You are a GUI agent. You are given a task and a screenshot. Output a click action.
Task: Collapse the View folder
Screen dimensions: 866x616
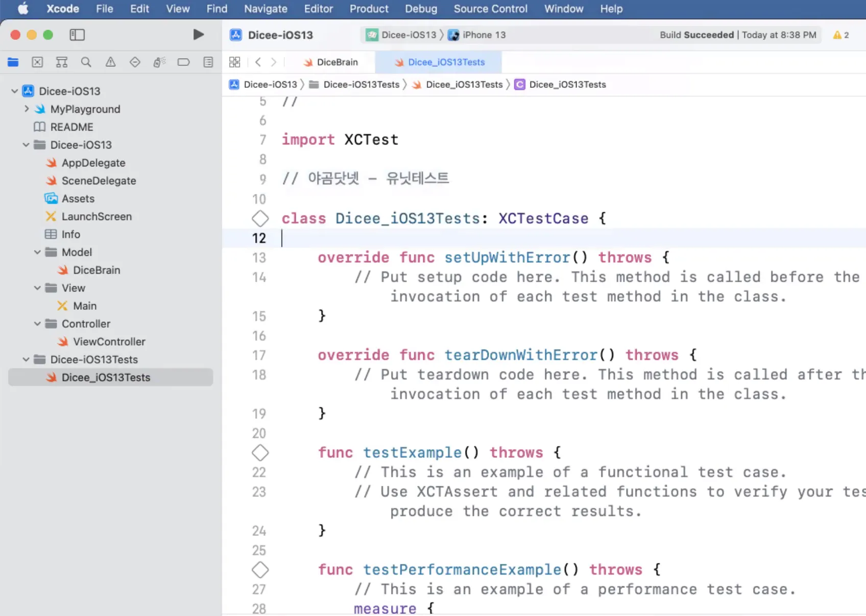pos(37,288)
